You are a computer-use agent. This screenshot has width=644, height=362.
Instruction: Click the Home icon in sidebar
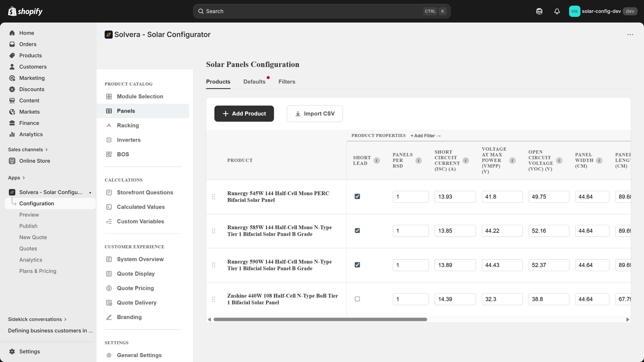[12, 33]
